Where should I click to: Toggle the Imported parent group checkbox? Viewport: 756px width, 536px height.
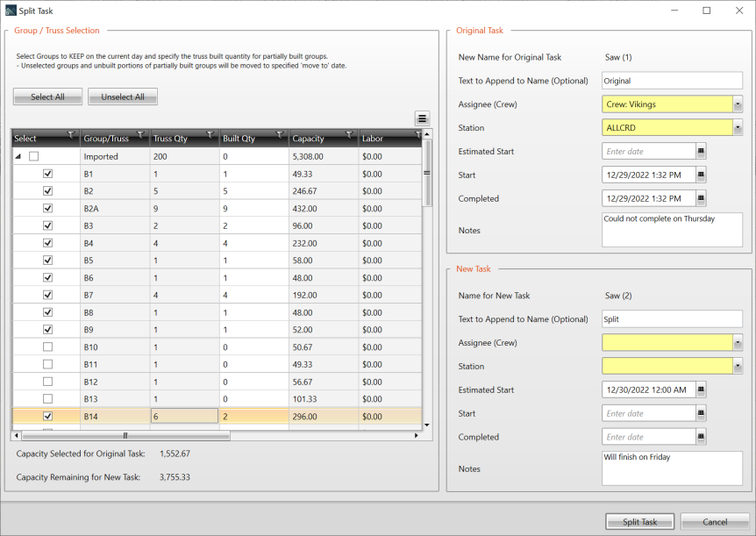pyautogui.click(x=34, y=156)
